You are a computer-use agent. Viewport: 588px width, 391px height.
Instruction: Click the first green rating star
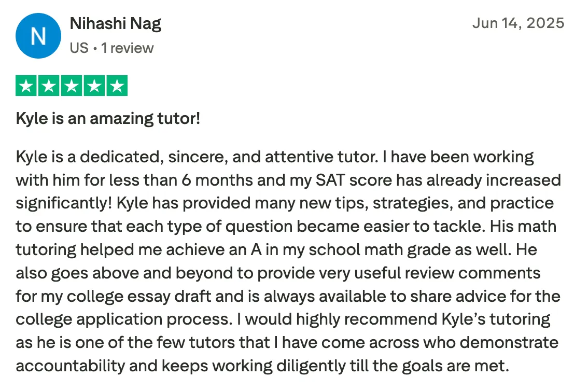tap(26, 86)
